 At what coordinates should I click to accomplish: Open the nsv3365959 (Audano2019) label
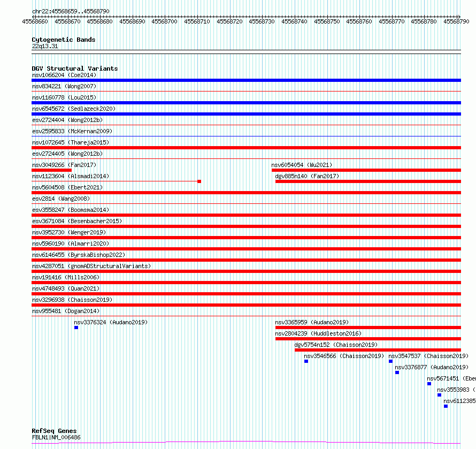coord(312,322)
